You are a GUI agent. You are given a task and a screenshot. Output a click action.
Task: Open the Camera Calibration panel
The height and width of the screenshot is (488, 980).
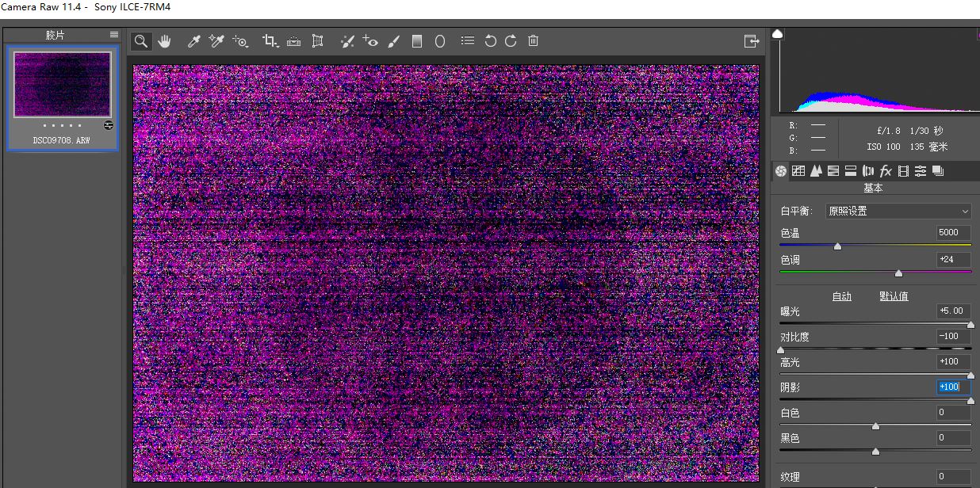904,170
